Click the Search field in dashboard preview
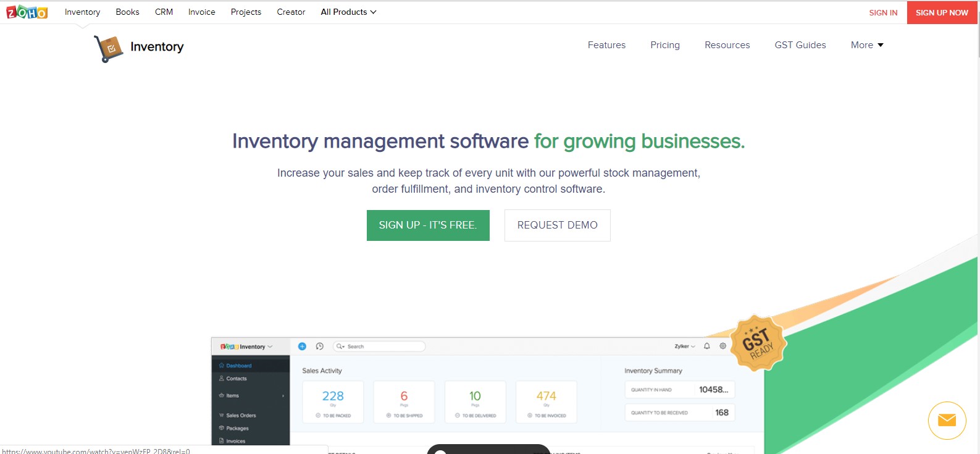The image size is (980, 454). pyautogui.click(x=379, y=347)
